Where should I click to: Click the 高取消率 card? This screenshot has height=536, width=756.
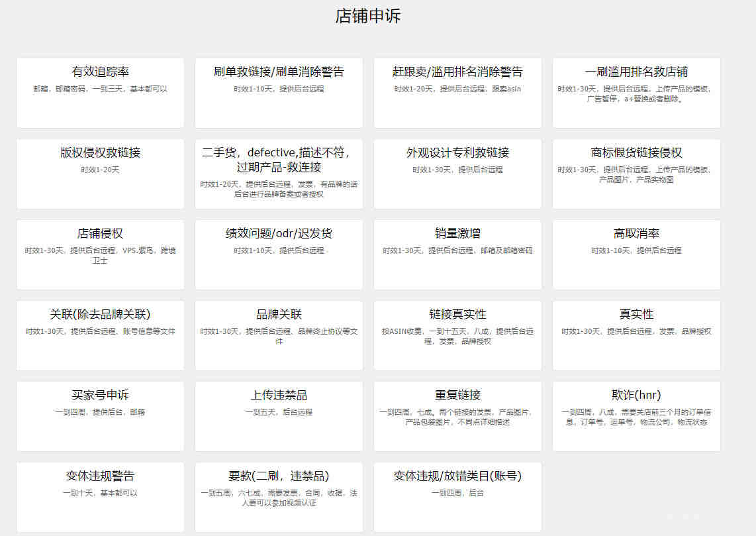click(x=636, y=254)
